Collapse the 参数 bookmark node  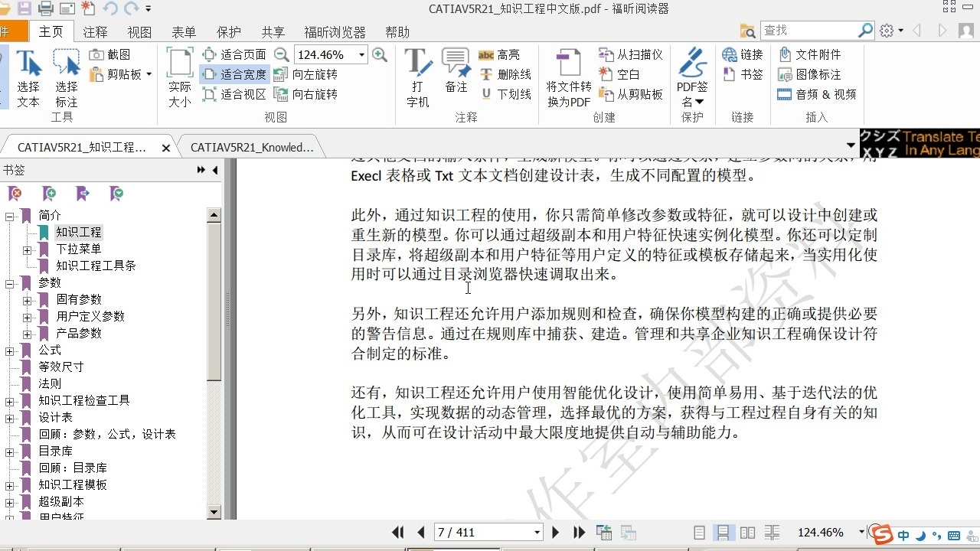point(10,284)
